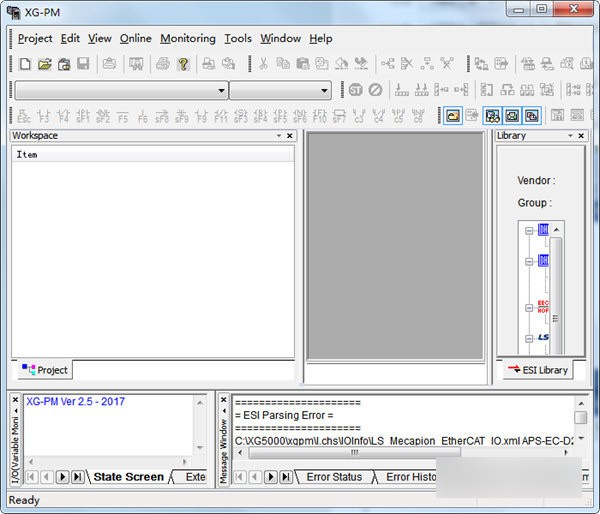Click the Cut scissors icon
The height and width of the screenshot is (514, 600).
coord(263,64)
